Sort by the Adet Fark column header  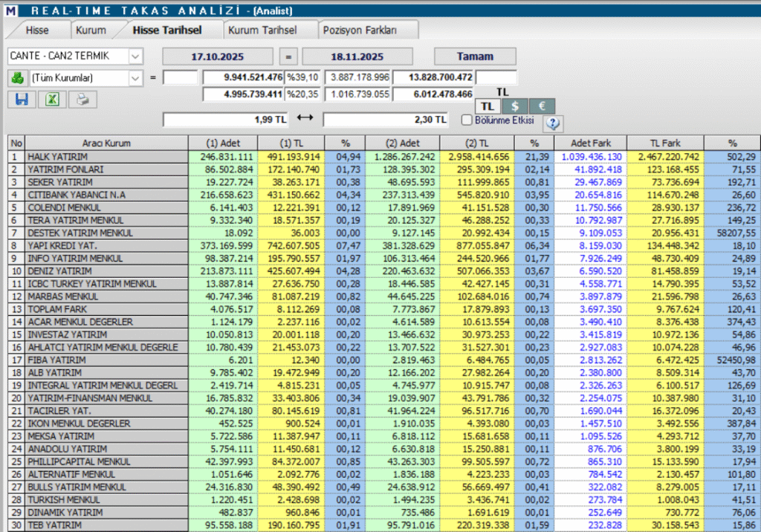tap(591, 143)
